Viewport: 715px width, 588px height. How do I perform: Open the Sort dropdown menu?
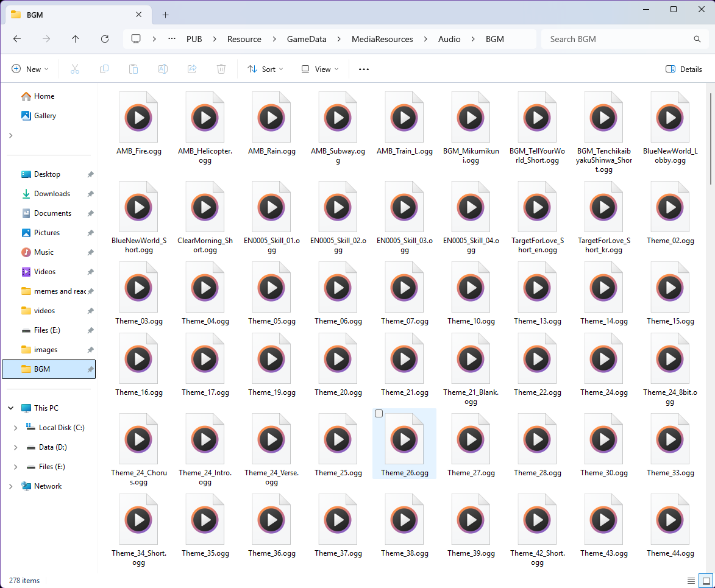click(265, 69)
